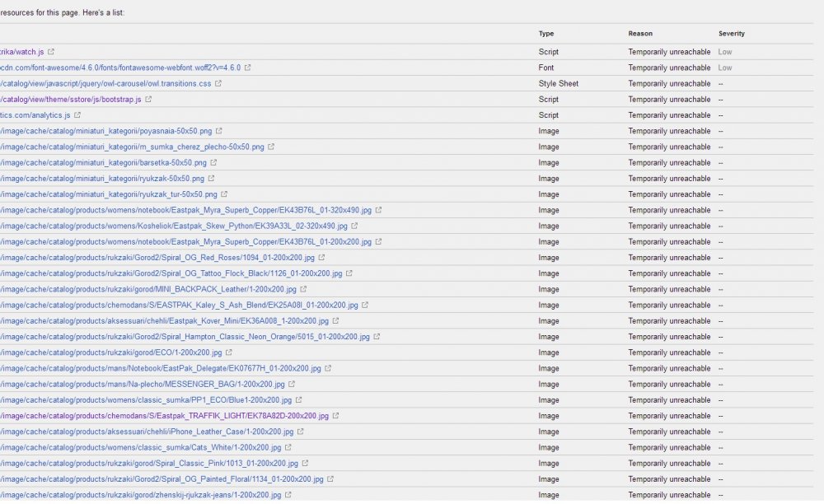This screenshot has height=504, width=824.
Task: Click external icon for iPhone_Leather_Case image
Action: (300, 432)
